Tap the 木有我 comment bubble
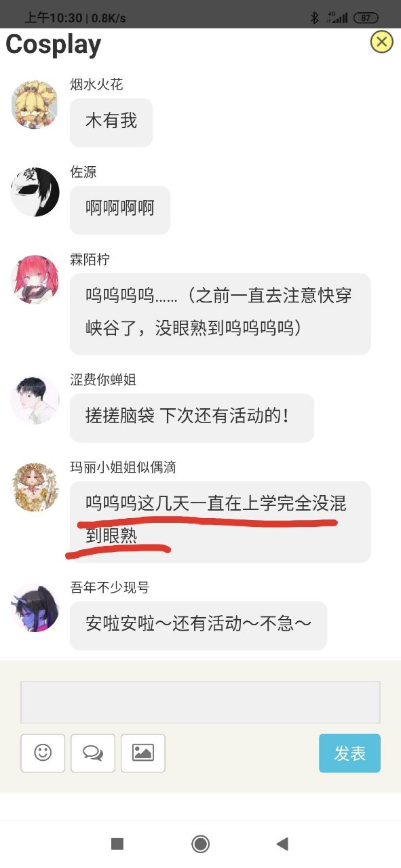The width and height of the screenshot is (401, 868). 111,123
